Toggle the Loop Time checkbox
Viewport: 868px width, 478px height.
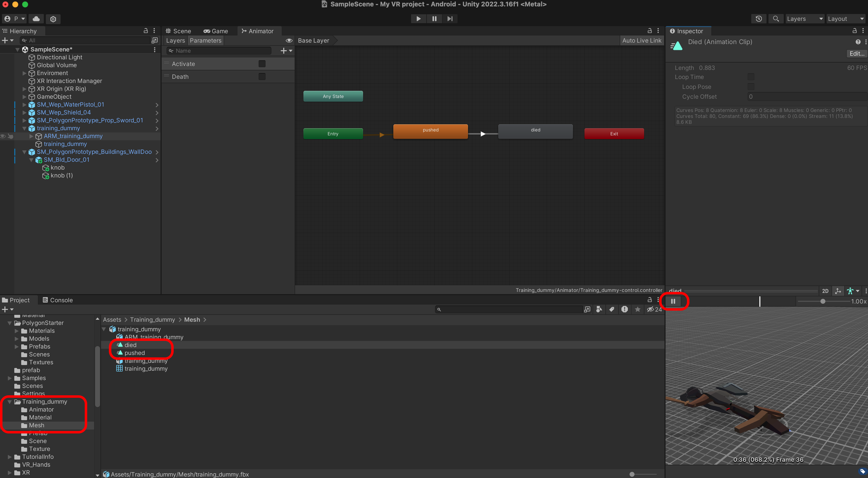click(x=751, y=77)
